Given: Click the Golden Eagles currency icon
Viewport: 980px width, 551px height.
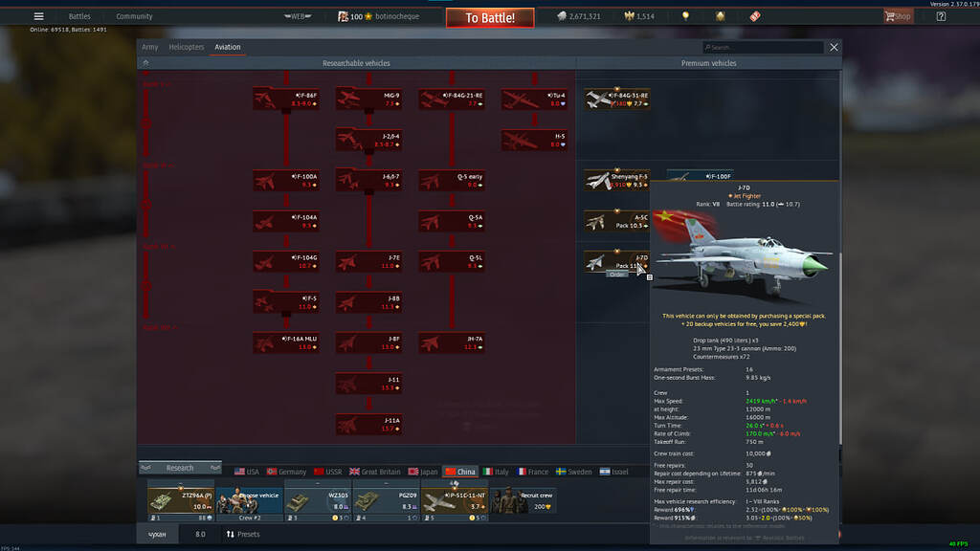Looking at the screenshot, I should (629, 16).
